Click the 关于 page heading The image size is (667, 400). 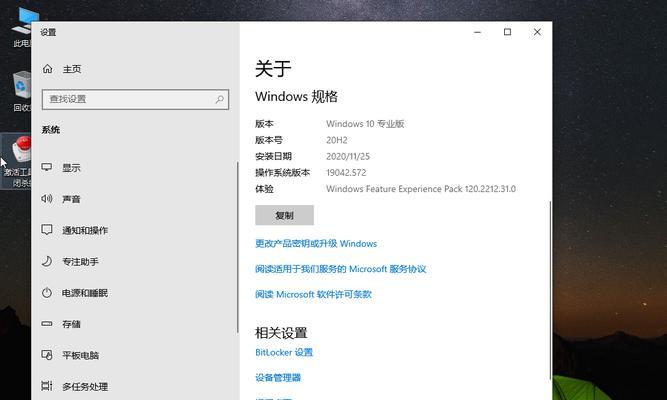(x=273, y=69)
